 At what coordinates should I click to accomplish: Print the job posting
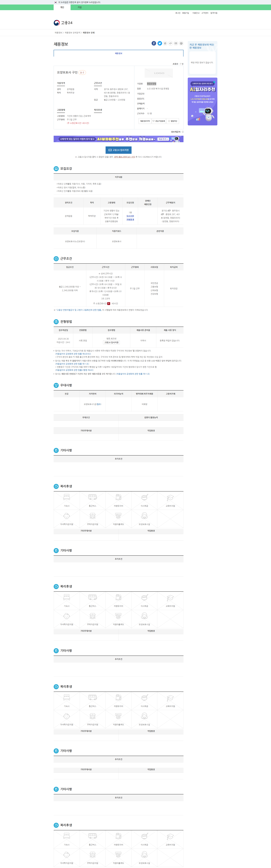(181, 43)
